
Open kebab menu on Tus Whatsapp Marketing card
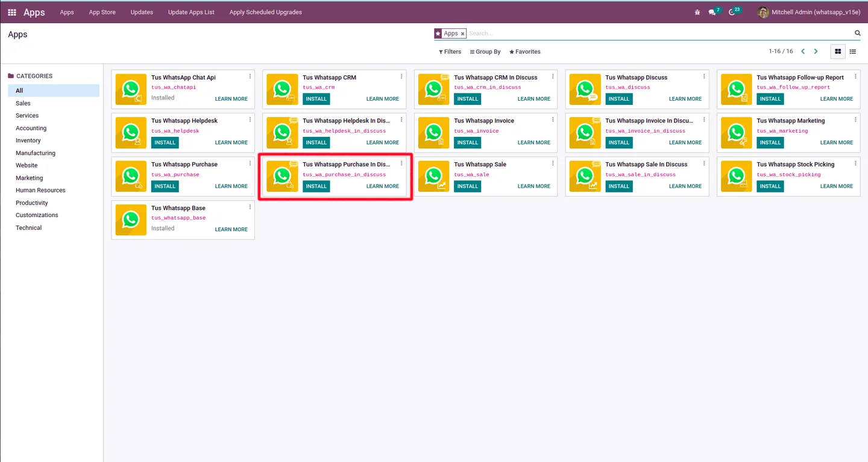tap(855, 120)
